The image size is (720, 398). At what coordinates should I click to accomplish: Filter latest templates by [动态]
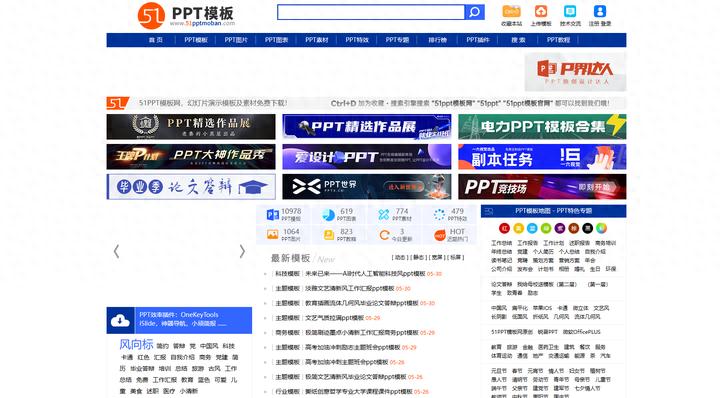point(400,258)
